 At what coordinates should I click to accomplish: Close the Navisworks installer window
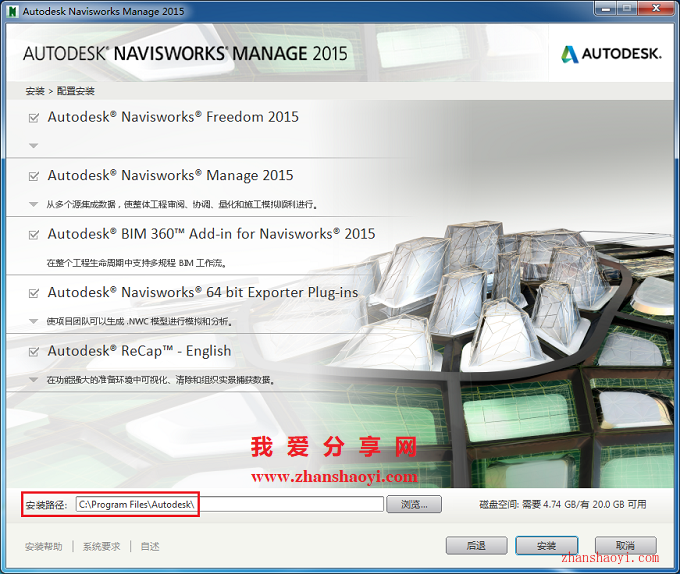tap(656, 8)
